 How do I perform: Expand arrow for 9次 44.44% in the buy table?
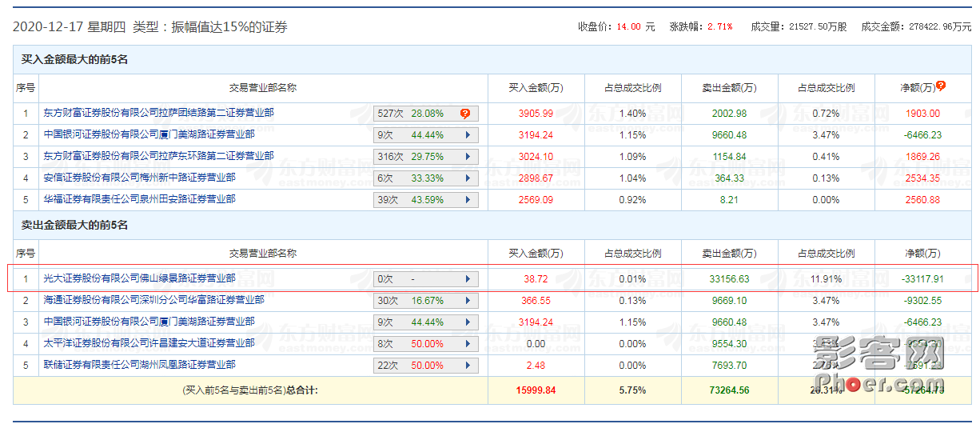click(467, 135)
